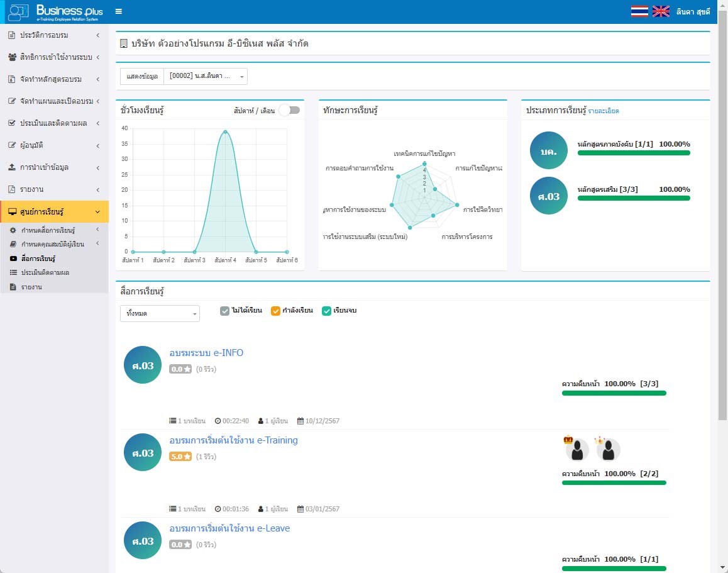The width and height of the screenshot is (728, 573).
Task: Expand กำหนดสื่อการเรียนรู้ submenu chevron
Action: (97, 230)
